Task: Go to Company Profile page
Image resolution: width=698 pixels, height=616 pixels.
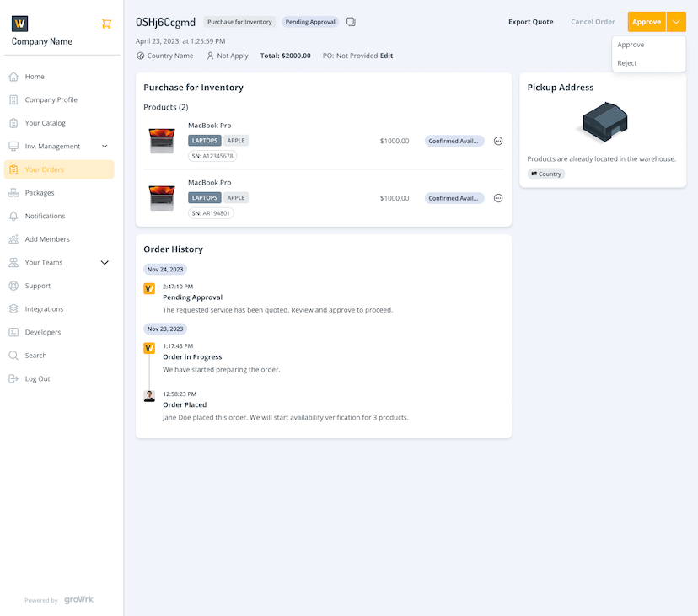Action: pos(51,99)
